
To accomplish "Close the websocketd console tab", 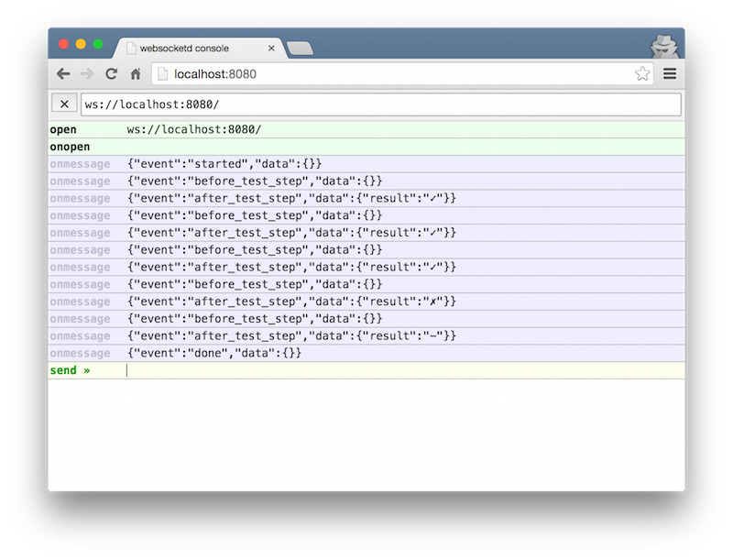I will coord(271,49).
